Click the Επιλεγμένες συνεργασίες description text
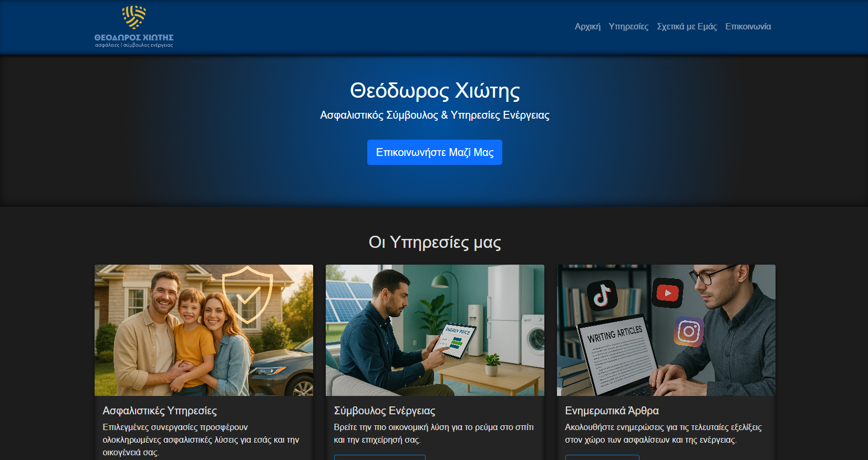This screenshot has height=460, width=868. [x=201, y=440]
